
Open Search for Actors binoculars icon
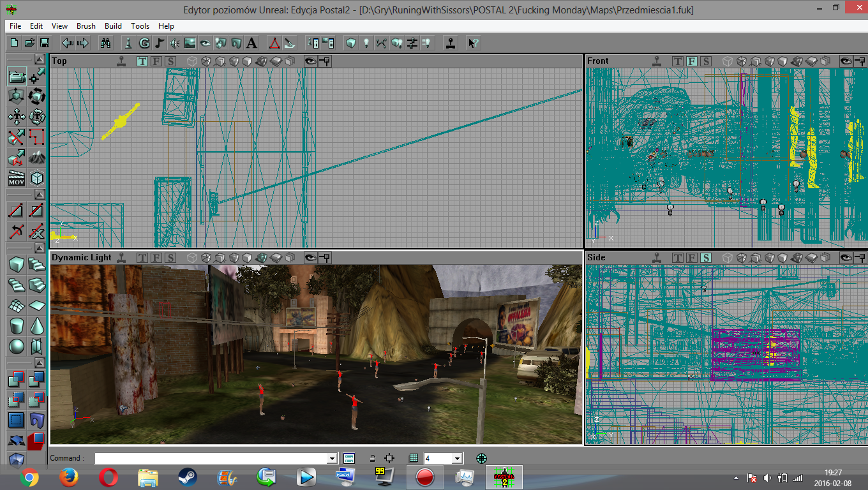click(106, 43)
